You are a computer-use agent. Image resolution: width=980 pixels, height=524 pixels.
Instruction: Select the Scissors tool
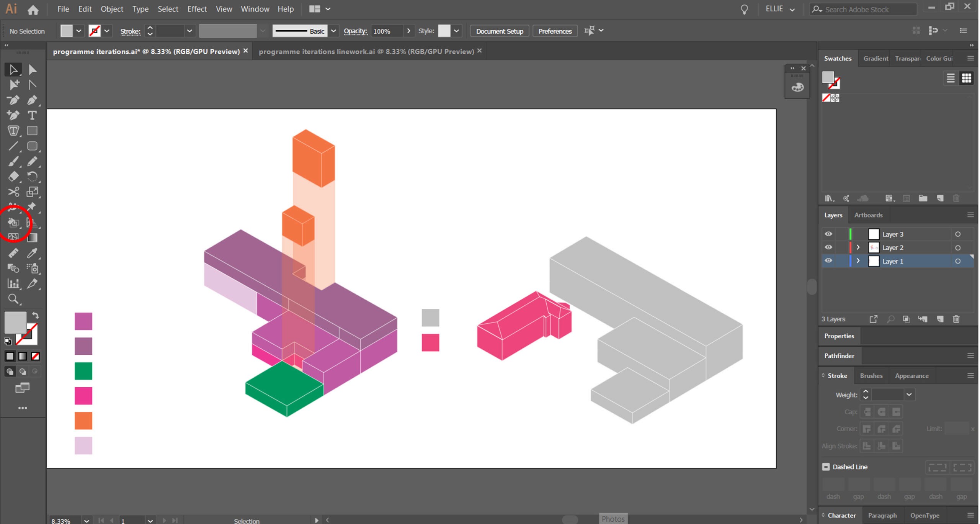[x=13, y=192]
